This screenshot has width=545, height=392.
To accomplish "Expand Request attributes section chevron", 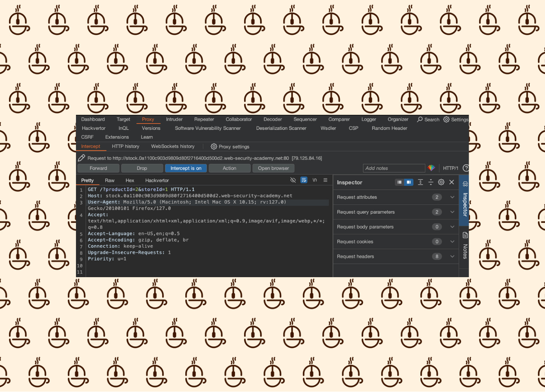I will click(x=452, y=197).
